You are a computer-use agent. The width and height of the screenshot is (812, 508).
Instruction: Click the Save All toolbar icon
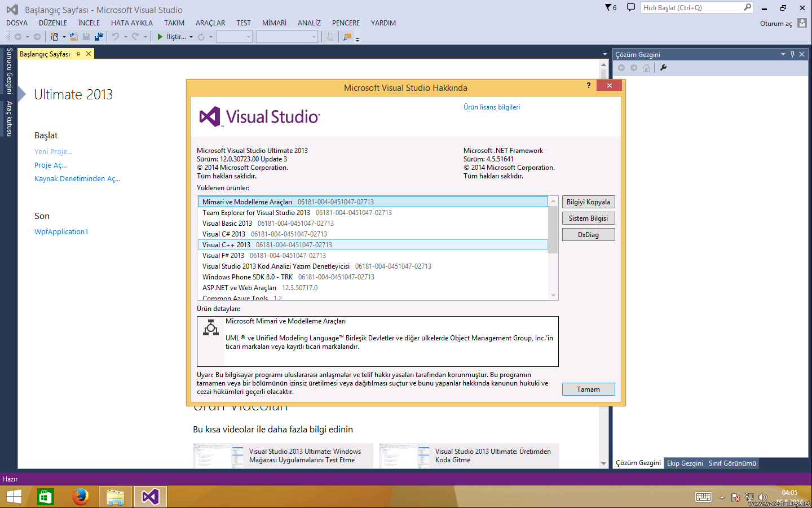(x=98, y=37)
